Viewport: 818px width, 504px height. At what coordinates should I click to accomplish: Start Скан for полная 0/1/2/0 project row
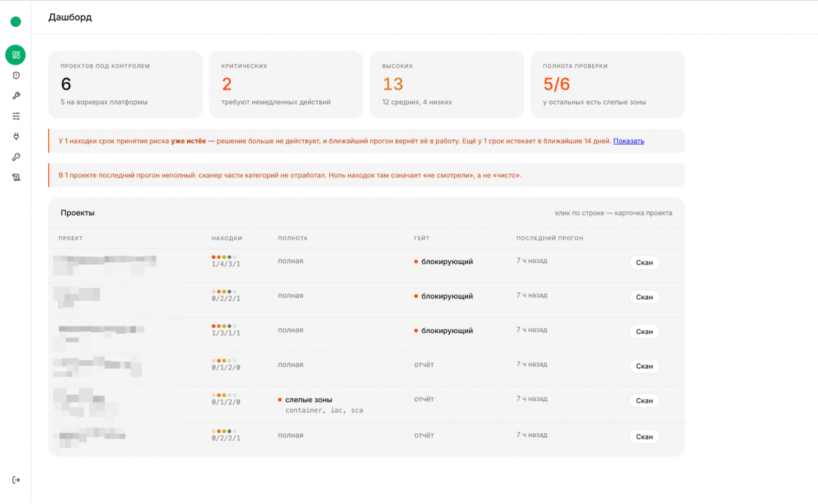(644, 366)
